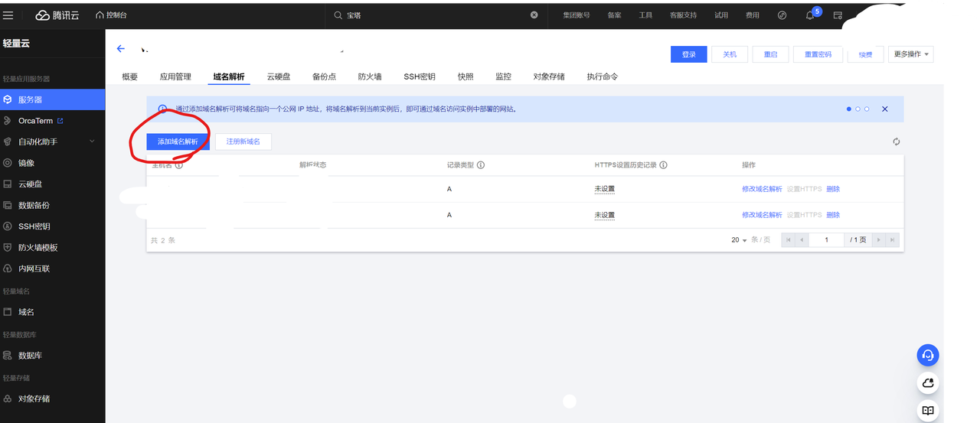Click the book documentation floating icon
The width and height of the screenshot is (980, 423).
[928, 410]
